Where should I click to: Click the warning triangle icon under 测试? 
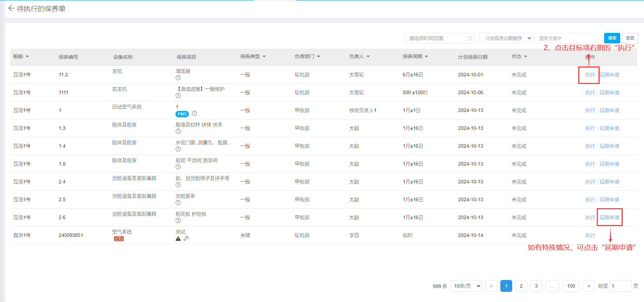(178, 239)
